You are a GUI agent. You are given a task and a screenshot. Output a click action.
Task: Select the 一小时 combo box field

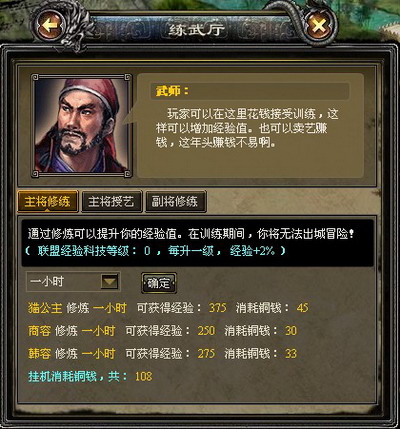click(x=73, y=282)
